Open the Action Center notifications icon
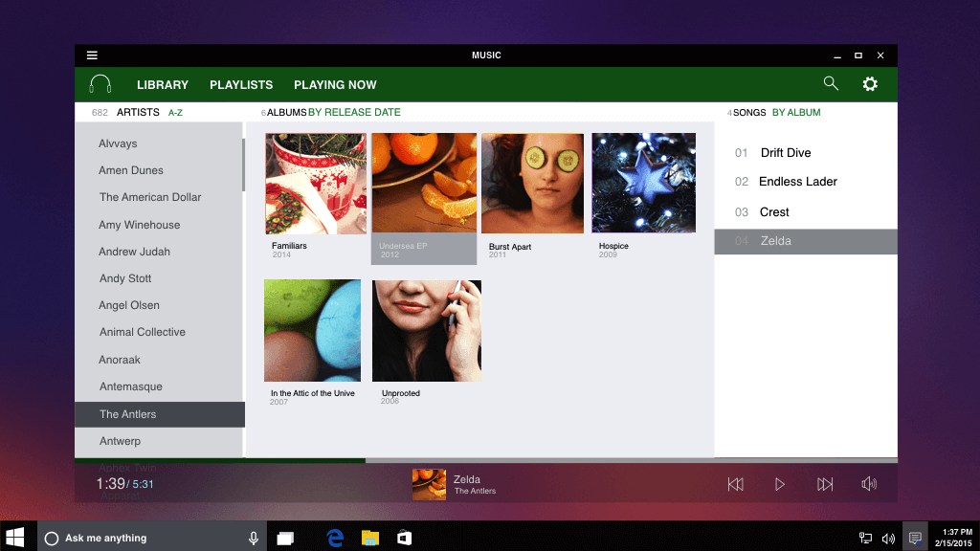 (x=915, y=538)
